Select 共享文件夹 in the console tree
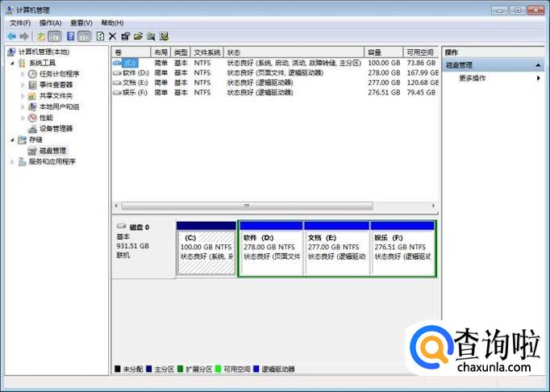Image resolution: width=550 pixels, height=392 pixels. click(x=56, y=95)
